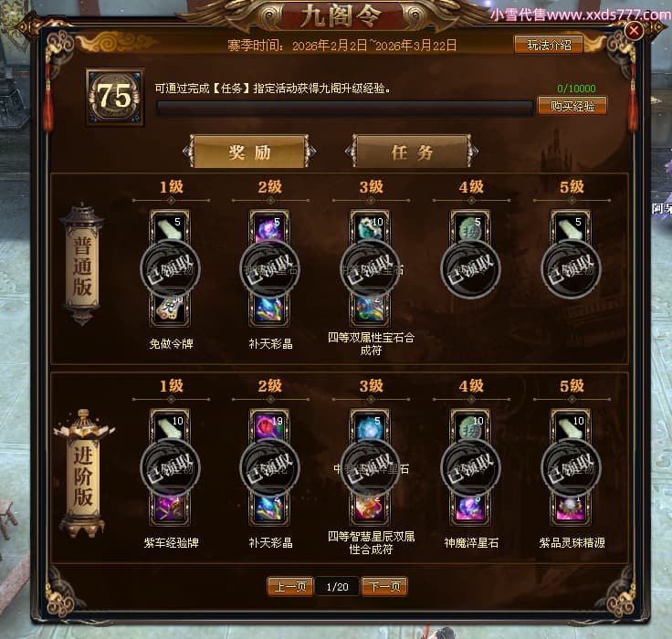Click the 紫车经验牌 reward icon
The height and width of the screenshot is (639, 672).
[x=169, y=509]
